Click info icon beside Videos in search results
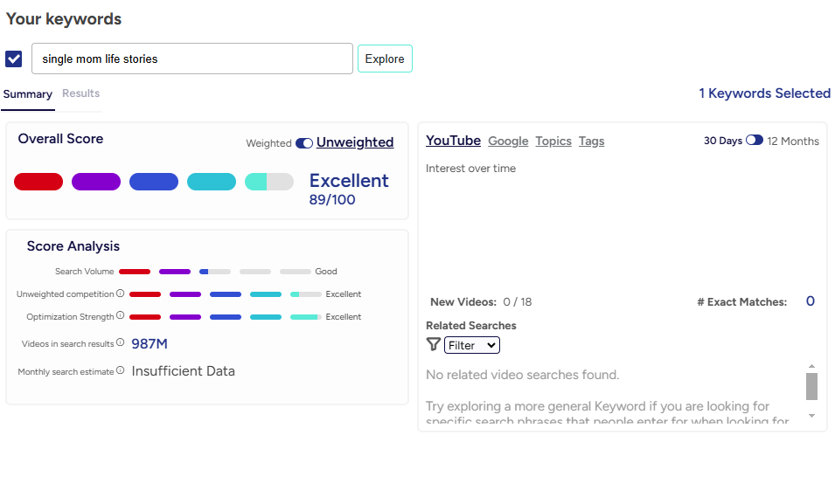 pos(121,343)
